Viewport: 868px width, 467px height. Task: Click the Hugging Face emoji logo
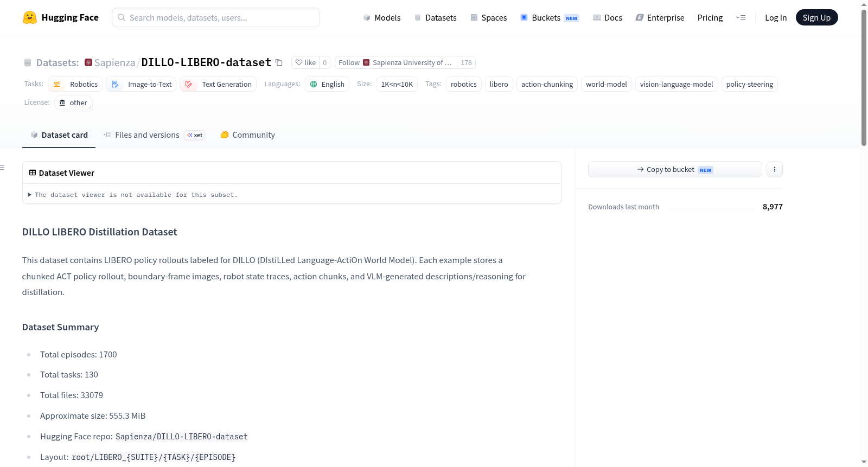pos(30,17)
